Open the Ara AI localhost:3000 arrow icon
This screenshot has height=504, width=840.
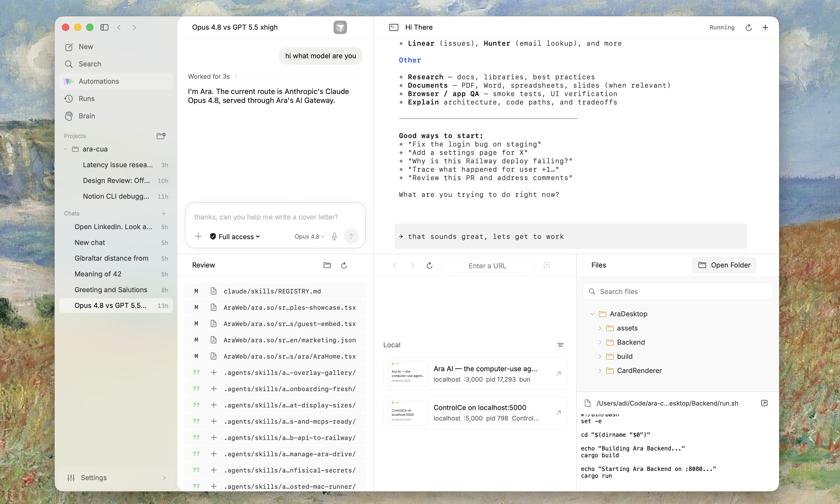(x=559, y=374)
